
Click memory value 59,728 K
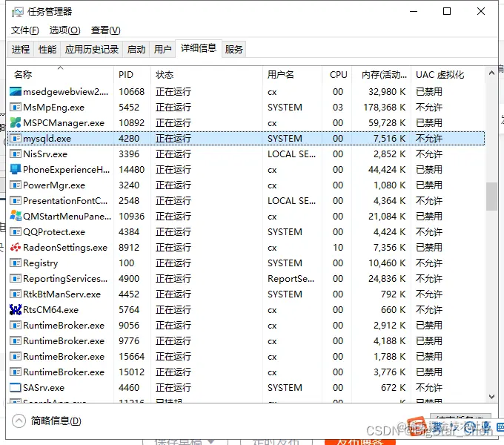coord(387,122)
